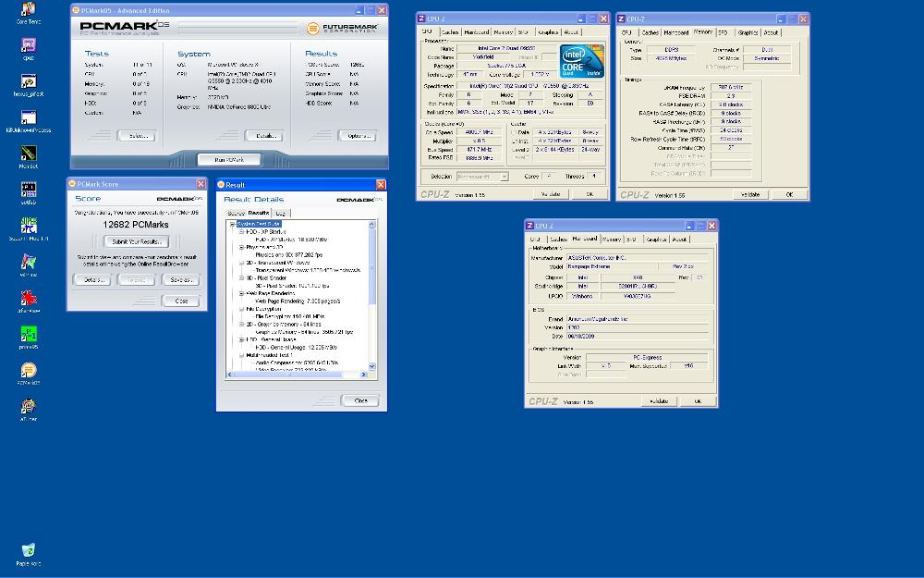The image size is (924, 578).
Task: Collapse the System Test Suite tree node
Action: pyautogui.click(x=232, y=224)
